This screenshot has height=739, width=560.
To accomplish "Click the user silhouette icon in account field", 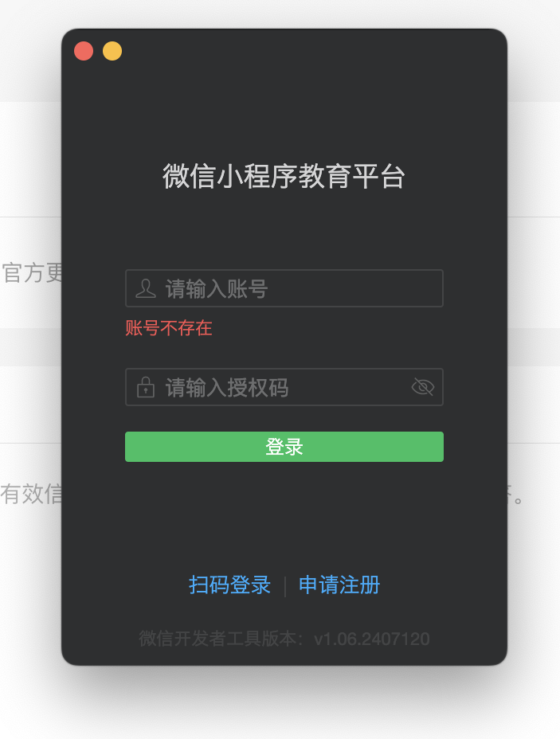I will click(145, 288).
